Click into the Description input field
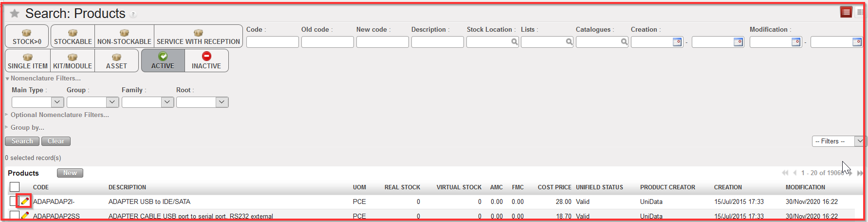 pos(437,42)
